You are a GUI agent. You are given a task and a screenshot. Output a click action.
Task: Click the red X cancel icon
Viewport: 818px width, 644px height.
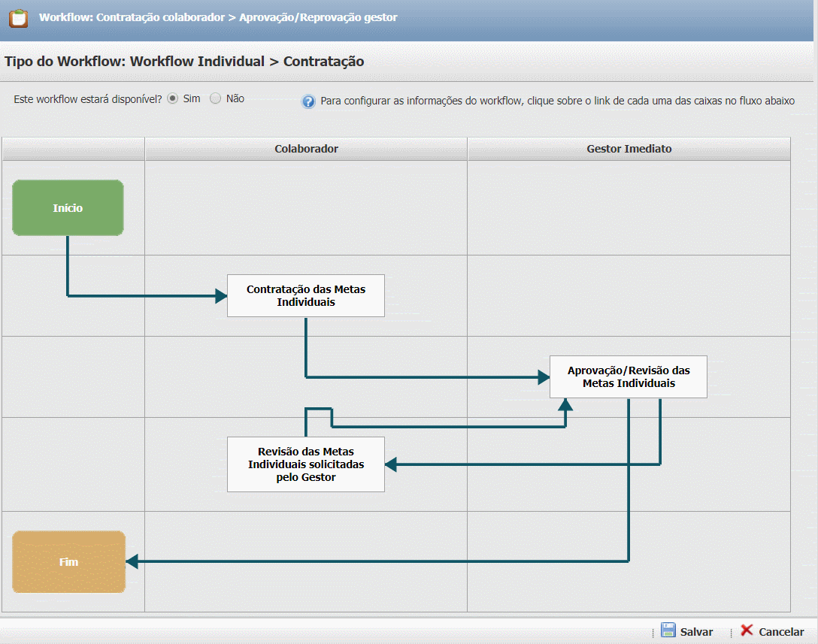(747, 630)
